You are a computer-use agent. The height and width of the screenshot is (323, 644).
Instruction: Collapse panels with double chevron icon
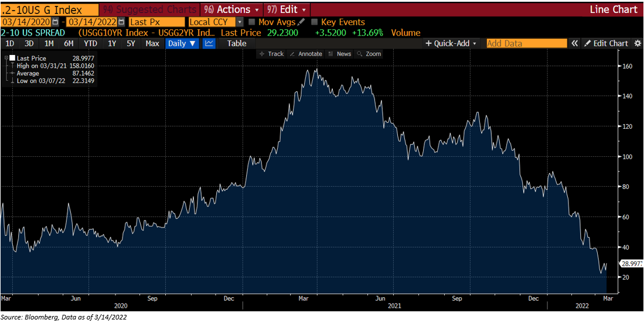[x=575, y=43]
